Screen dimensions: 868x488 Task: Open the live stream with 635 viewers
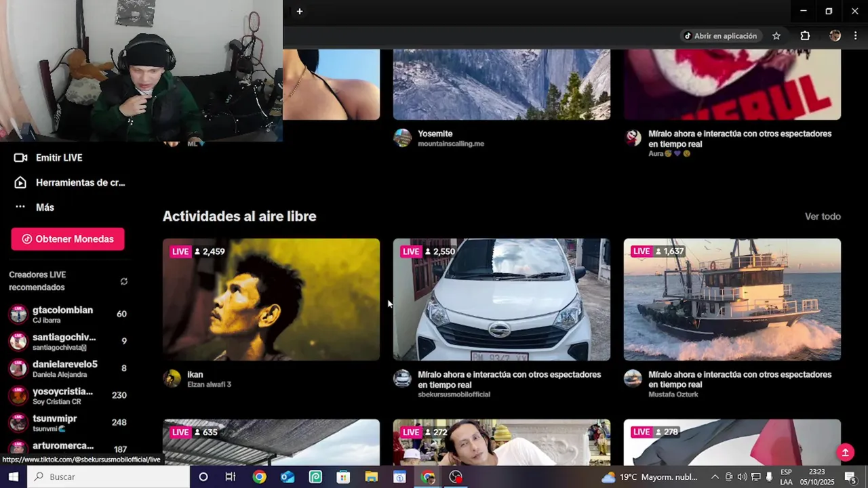(x=271, y=442)
